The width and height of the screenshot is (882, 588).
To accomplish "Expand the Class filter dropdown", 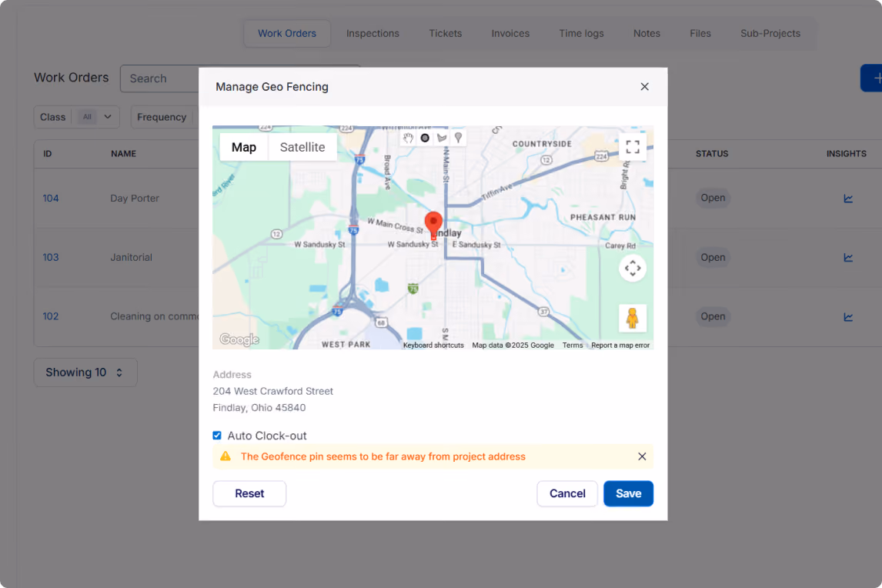I will [76, 117].
